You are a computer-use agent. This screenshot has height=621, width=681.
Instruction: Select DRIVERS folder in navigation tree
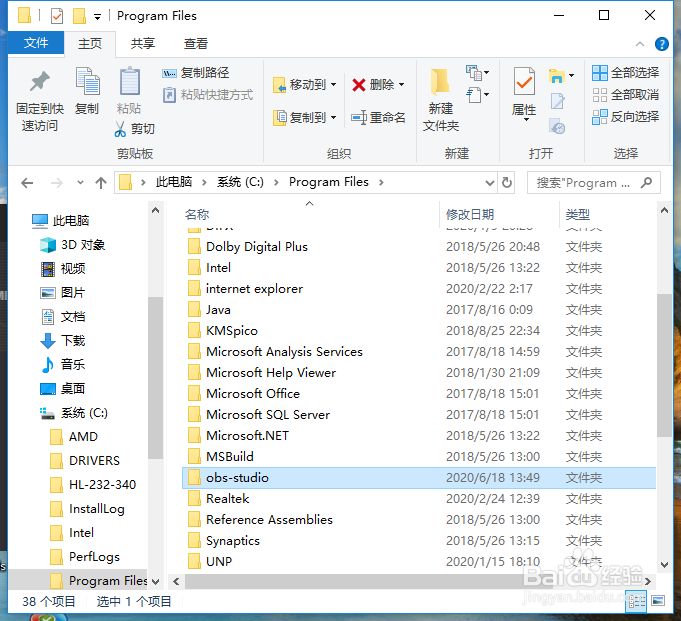[85, 460]
